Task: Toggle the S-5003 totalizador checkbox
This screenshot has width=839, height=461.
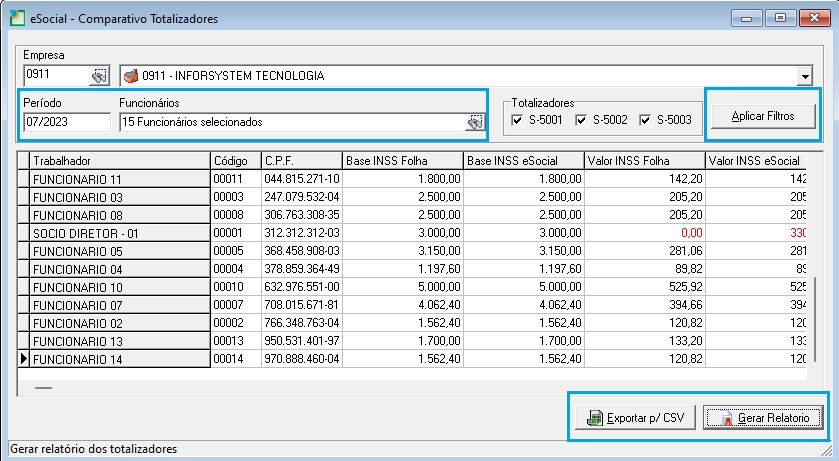Action: 645,120
